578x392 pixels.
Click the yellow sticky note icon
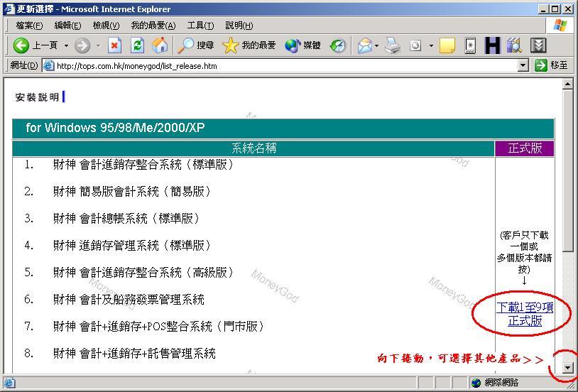click(x=447, y=45)
